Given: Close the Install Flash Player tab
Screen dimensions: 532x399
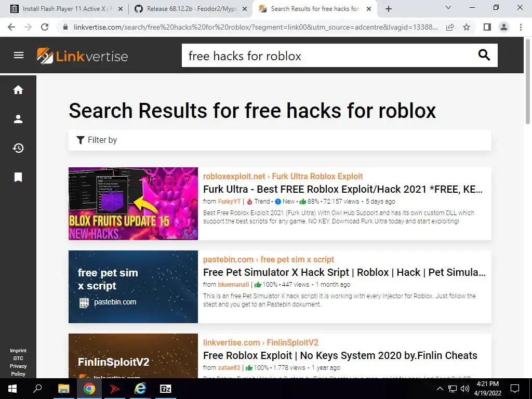Looking at the screenshot, I should [x=120, y=9].
